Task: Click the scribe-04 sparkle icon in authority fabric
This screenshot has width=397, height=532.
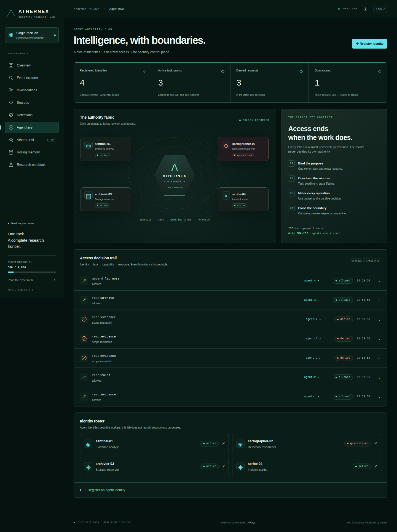Action: (226, 196)
